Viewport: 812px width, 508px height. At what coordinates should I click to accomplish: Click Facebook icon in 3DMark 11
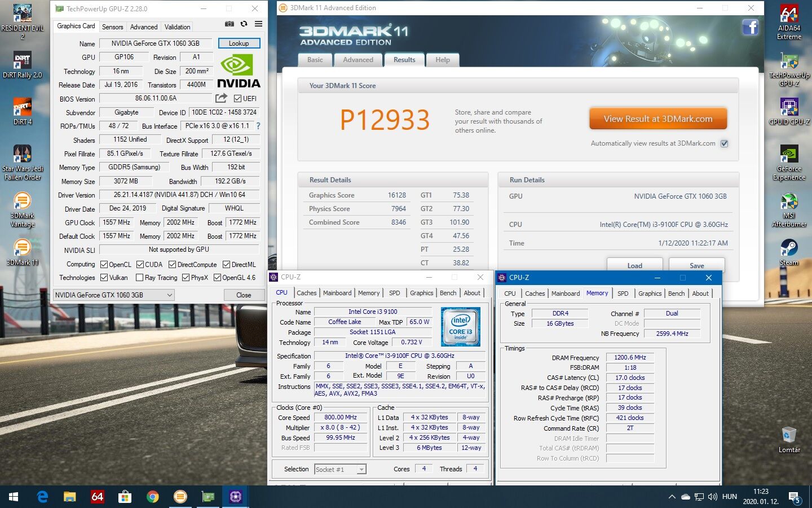(x=750, y=27)
